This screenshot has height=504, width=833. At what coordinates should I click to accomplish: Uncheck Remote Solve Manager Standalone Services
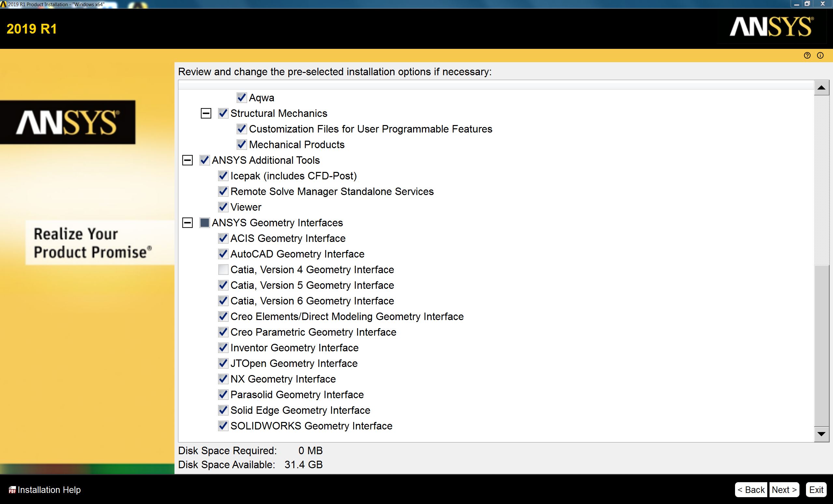coord(223,191)
